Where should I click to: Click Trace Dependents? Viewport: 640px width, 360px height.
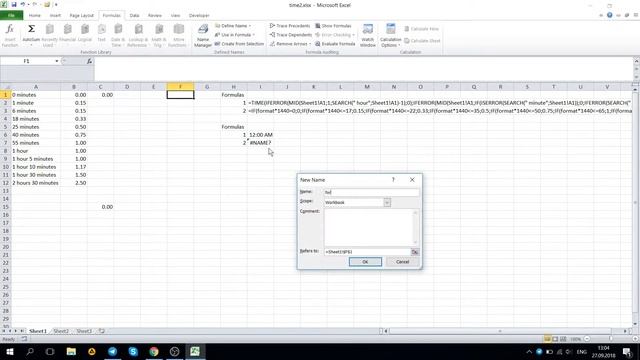point(291,35)
